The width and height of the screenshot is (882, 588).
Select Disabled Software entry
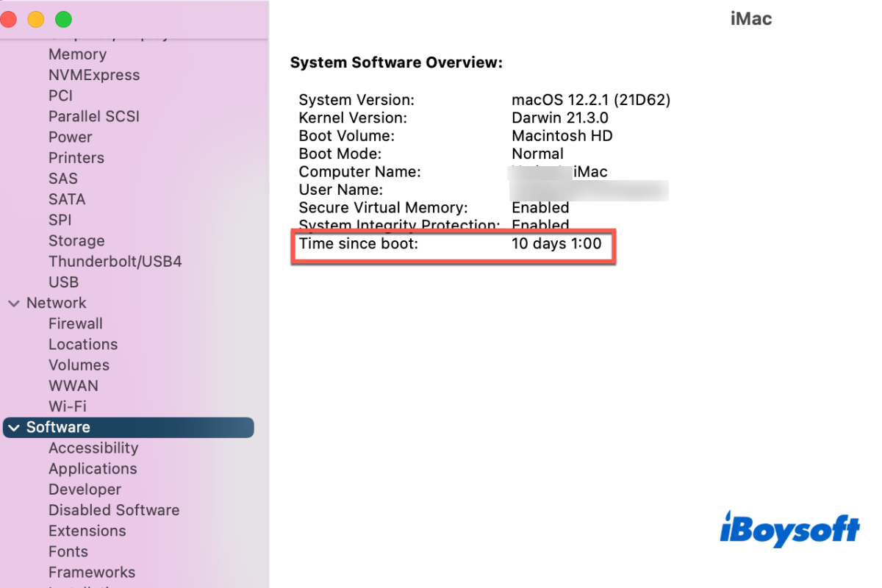(114, 510)
